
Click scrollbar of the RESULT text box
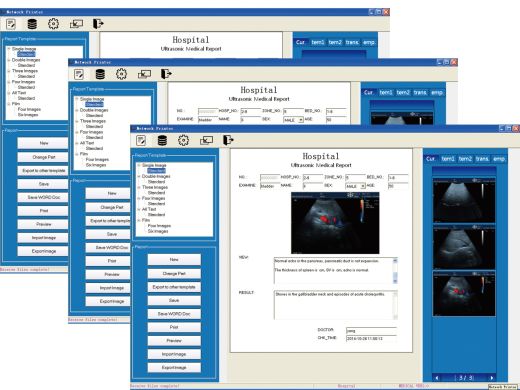pyautogui.click(x=395, y=305)
